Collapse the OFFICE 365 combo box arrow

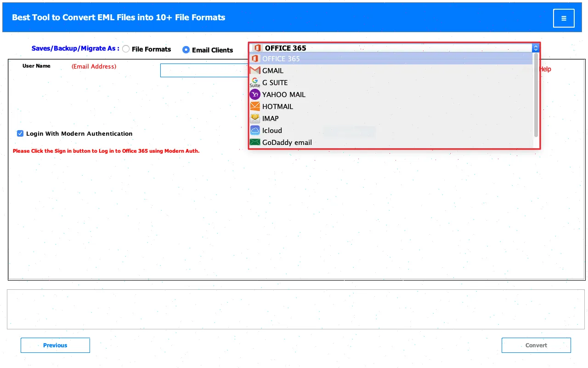coord(535,48)
